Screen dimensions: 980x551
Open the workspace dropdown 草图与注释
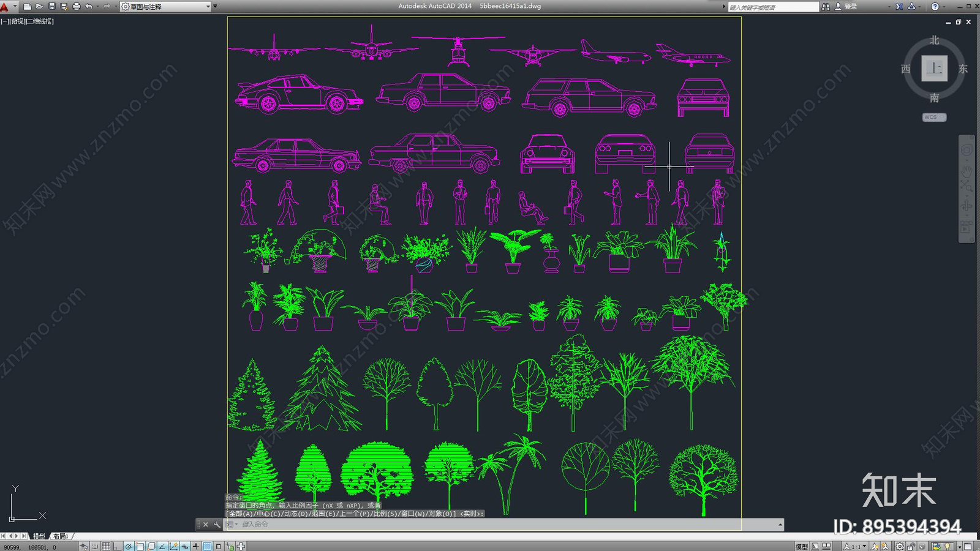coord(165,7)
